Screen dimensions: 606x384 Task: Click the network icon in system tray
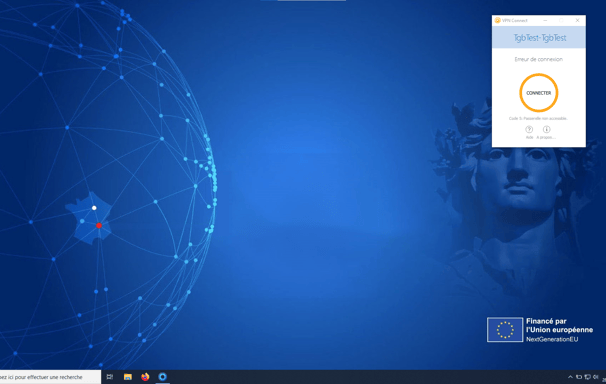pyautogui.click(x=587, y=377)
